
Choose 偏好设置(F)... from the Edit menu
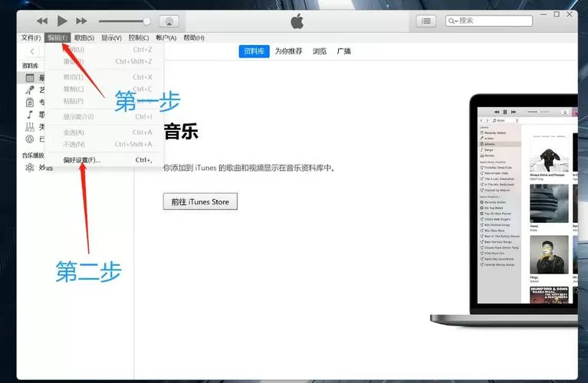(104, 160)
